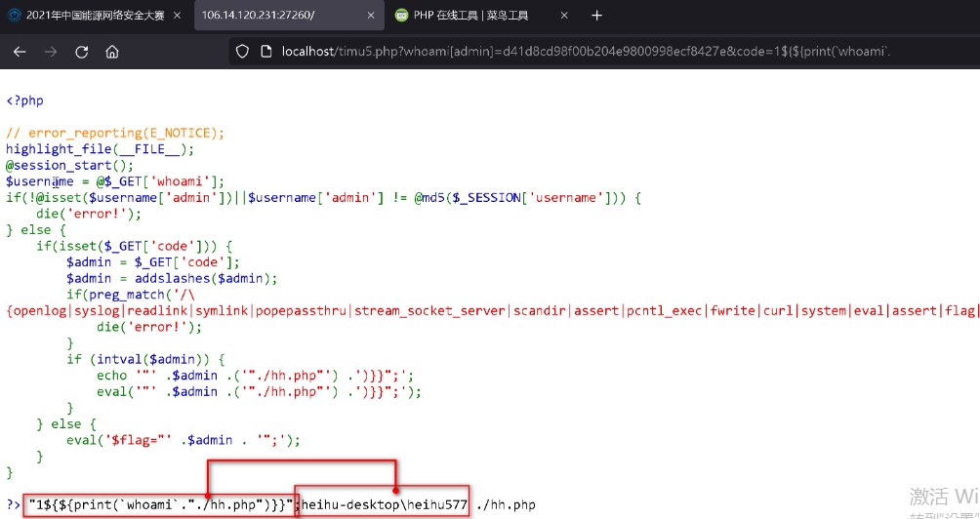Select the // error_reporting(E_NOTICE); comment line
Image resolution: width=980 pixels, height=519 pixels.
pyautogui.click(x=115, y=133)
